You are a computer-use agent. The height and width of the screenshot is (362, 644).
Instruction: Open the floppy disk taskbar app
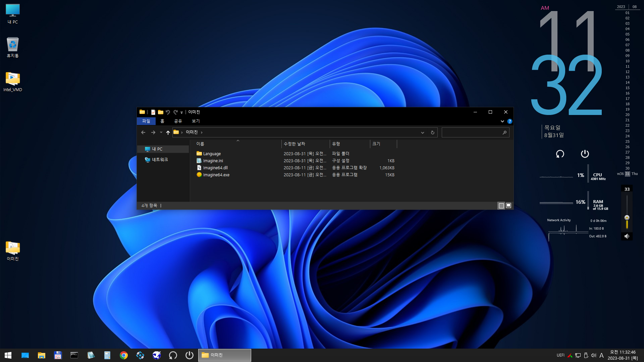click(x=58, y=355)
